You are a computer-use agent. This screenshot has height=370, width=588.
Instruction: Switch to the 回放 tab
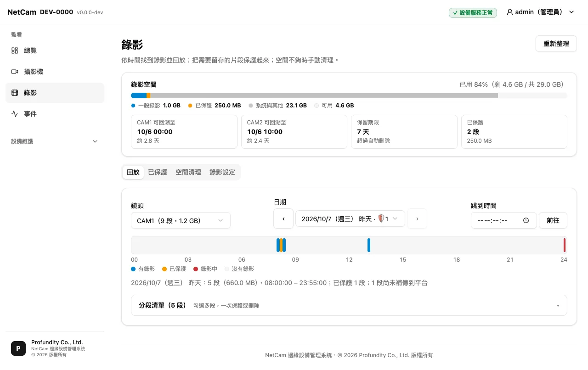(x=133, y=172)
